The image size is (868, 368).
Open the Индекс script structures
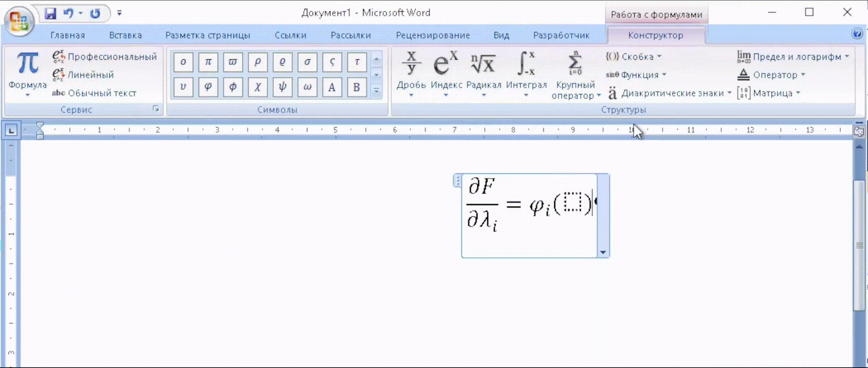point(446,74)
